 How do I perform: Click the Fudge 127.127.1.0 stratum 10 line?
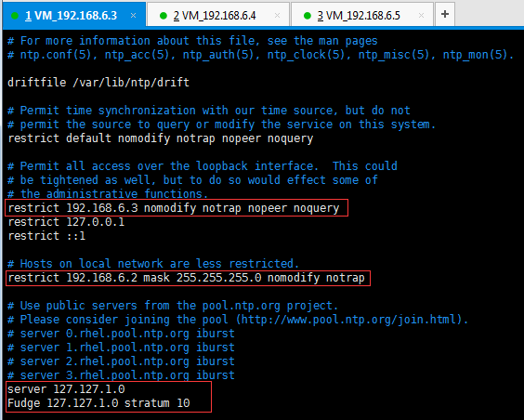98,403
